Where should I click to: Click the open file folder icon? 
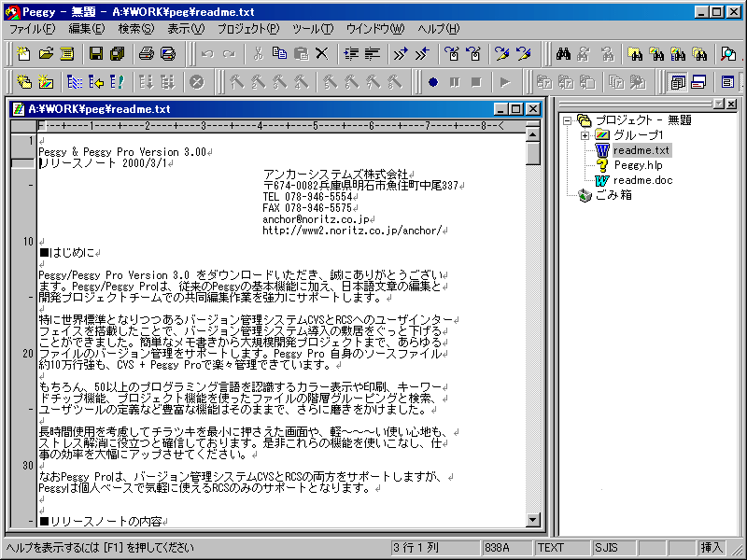click(x=46, y=54)
